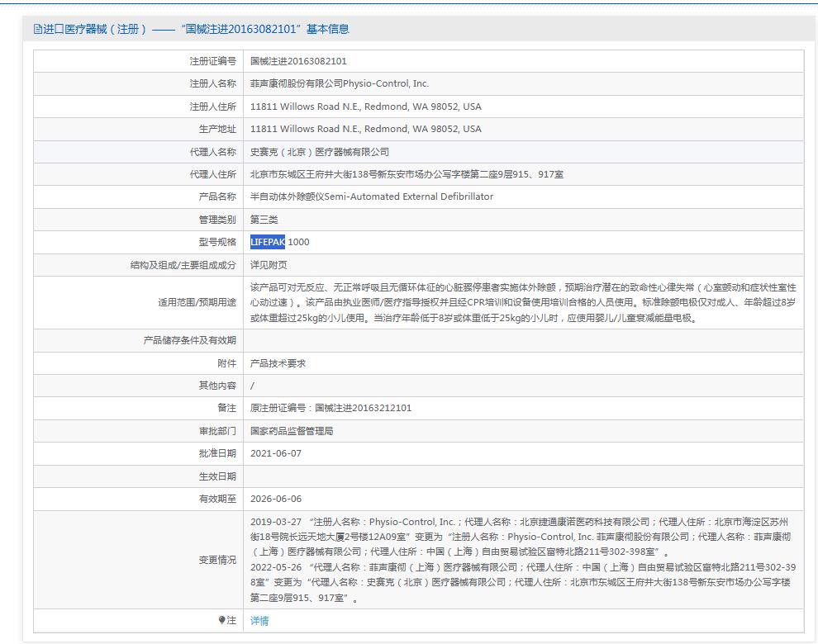Click the agent name 史赛克（北京）医疗器械有限公司
818x644 pixels.
[320, 152]
